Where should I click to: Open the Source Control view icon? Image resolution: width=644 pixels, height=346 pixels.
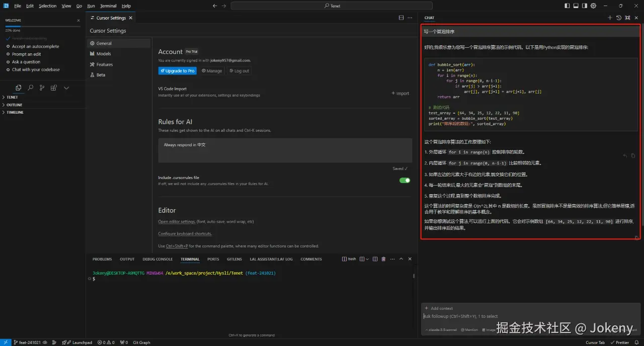pyautogui.click(x=42, y=88)
